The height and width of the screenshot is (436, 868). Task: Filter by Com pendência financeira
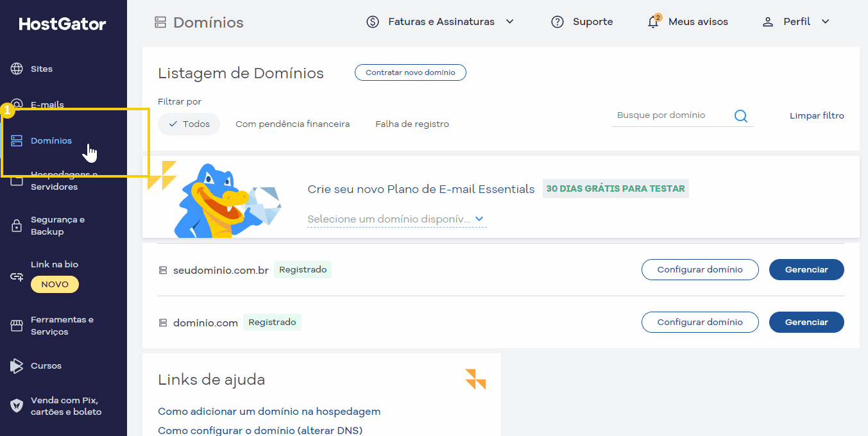click(293, 124)
